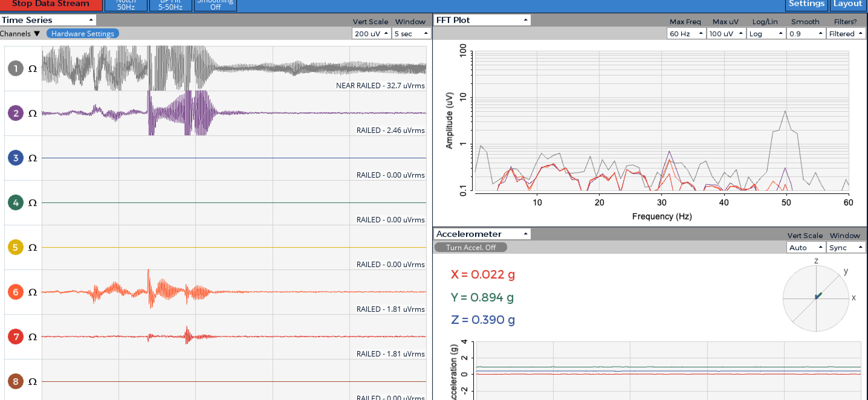The image size is (868, 400).
Task: Toggle channel 1 on/off button
Action: coord(15,68)
